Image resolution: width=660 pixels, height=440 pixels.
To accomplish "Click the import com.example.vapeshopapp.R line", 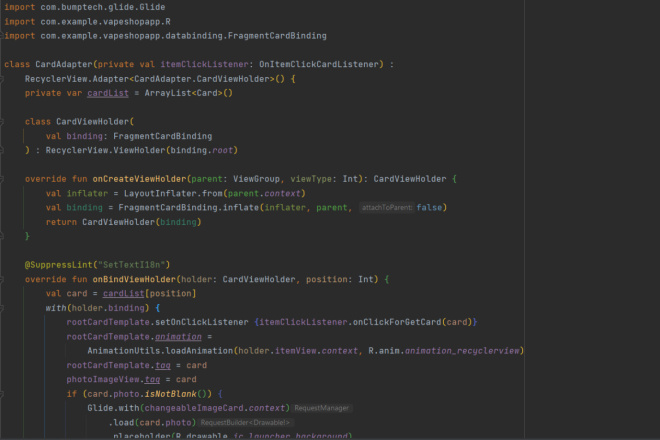I will (x=87, y=21).
